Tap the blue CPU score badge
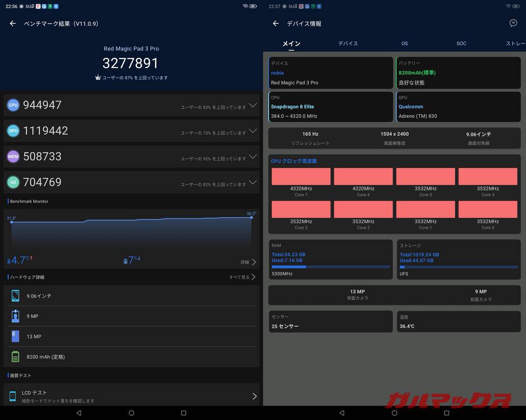Viewport: 526px width, 420px height. pyautogui.click(x=13, y=105)
